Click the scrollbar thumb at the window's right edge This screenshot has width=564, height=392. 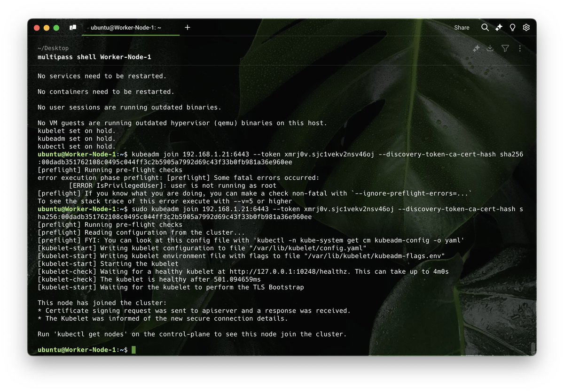533,348
